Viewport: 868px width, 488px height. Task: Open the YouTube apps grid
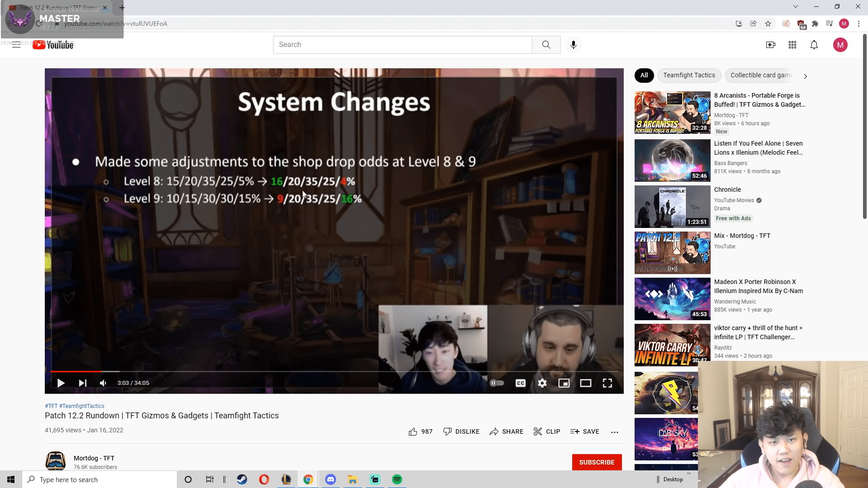pos(792,45)
